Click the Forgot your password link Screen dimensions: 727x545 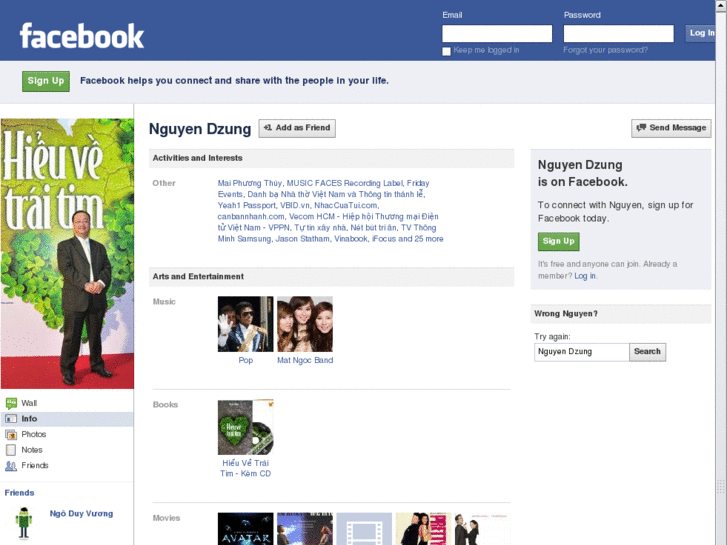[x=606, y=50]
